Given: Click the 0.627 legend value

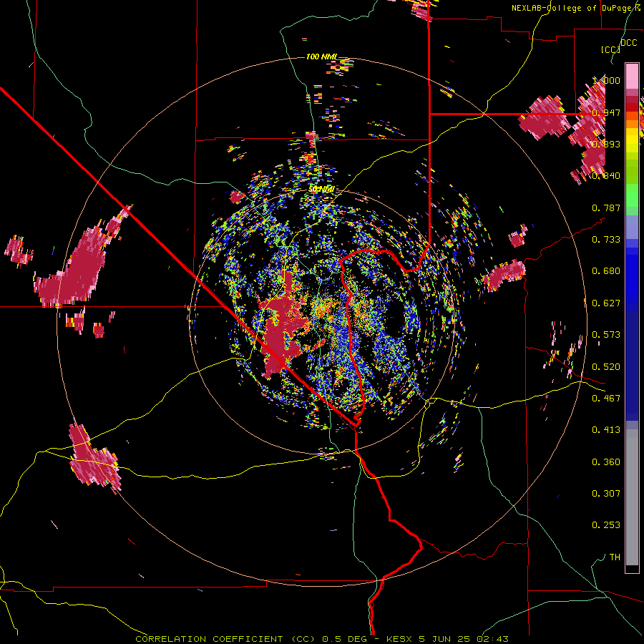Looking at the screenshot, I should [x=606, y=303].
